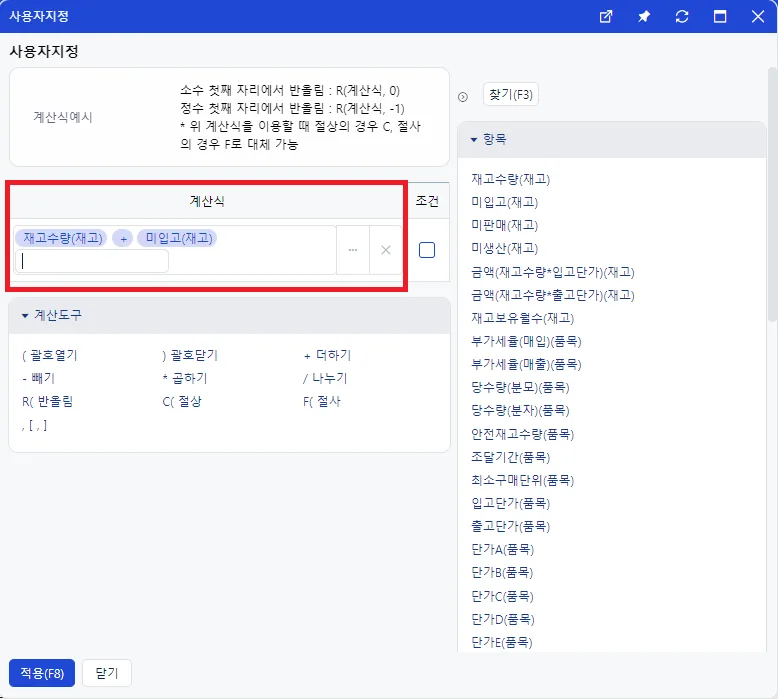Collapse the 계산도구 section
This screenshot has height=699, width=778.
coord(25,316)
